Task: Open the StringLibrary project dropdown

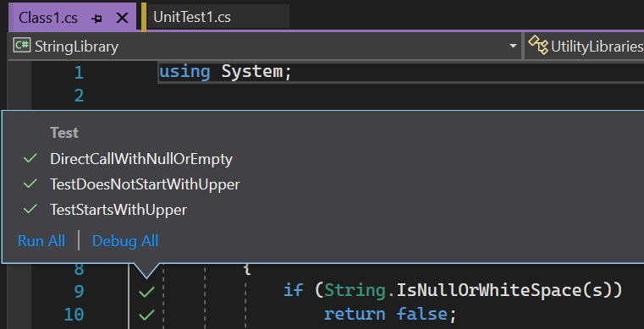Action: (266, 46)
